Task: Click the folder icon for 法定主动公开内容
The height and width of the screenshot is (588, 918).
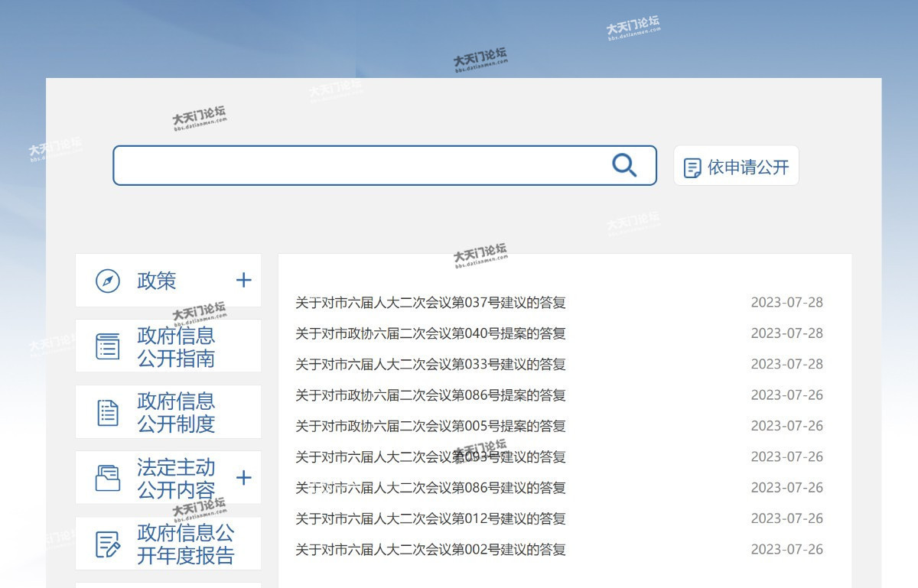Action: tap(108, 479)
